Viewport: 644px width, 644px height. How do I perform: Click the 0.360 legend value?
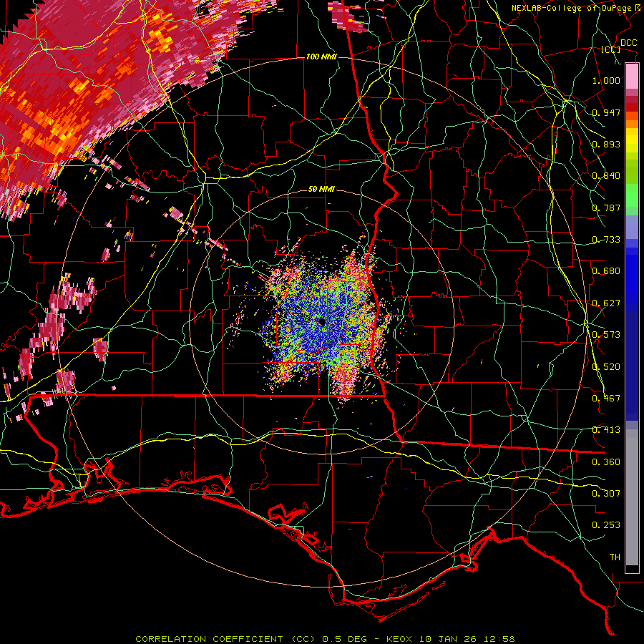tap(606, 462)
